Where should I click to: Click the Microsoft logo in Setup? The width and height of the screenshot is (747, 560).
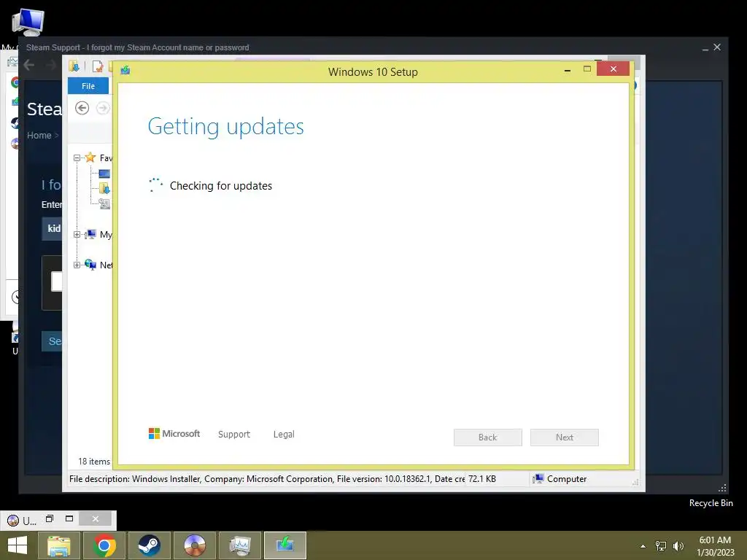tap(174, 434)
